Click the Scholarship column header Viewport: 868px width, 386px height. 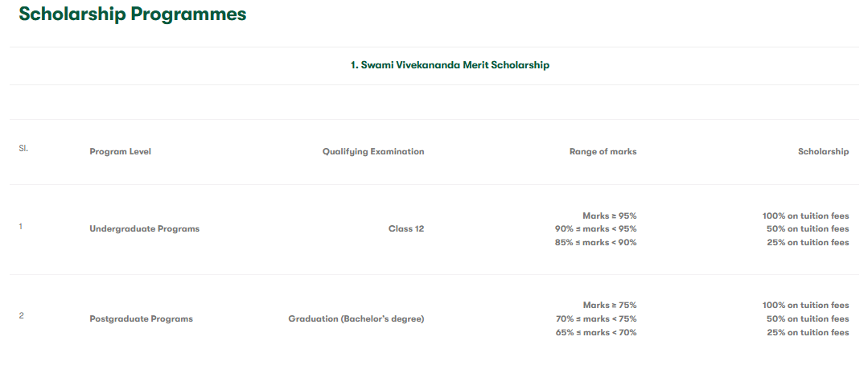(x=823, y=152)
